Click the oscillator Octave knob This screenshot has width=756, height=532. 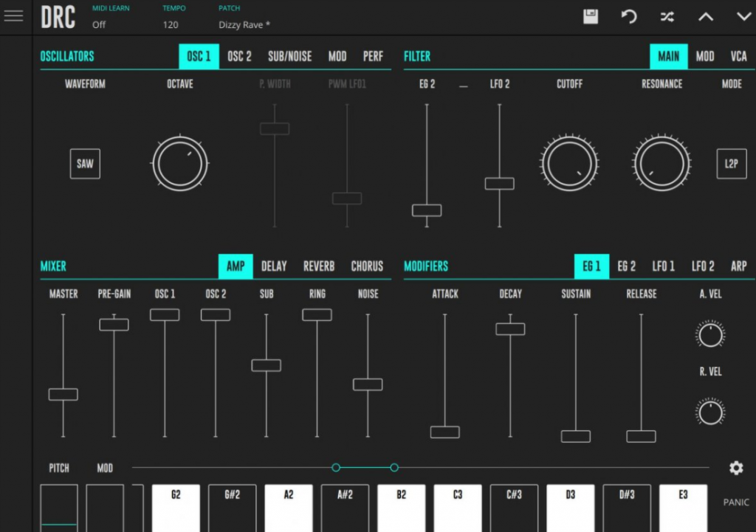(x=180, y=164)
